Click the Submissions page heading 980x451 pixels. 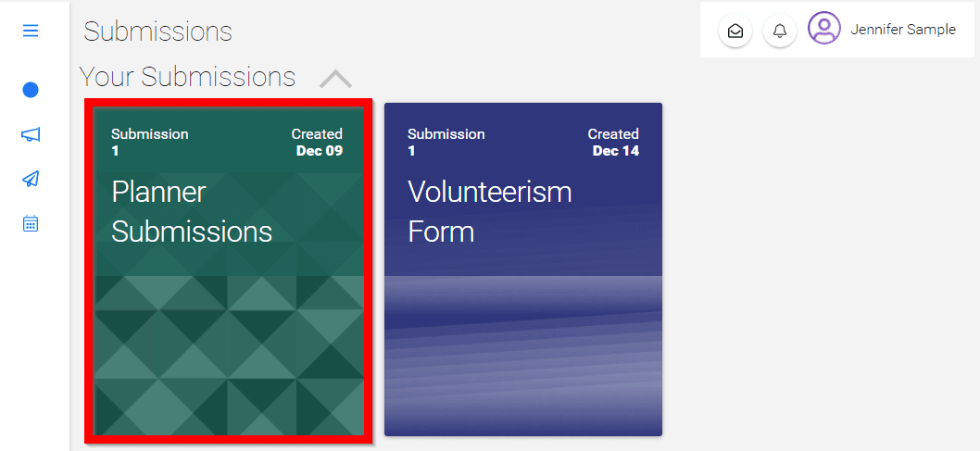[158, 31]
